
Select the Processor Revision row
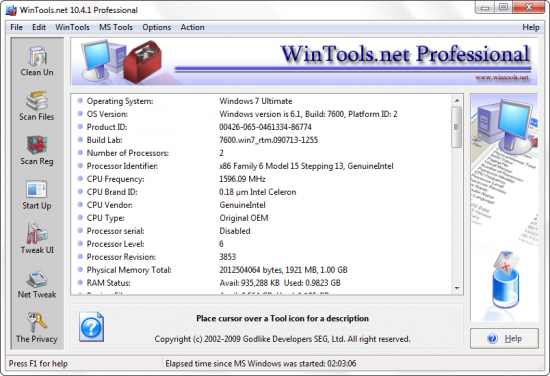point(261,257)
